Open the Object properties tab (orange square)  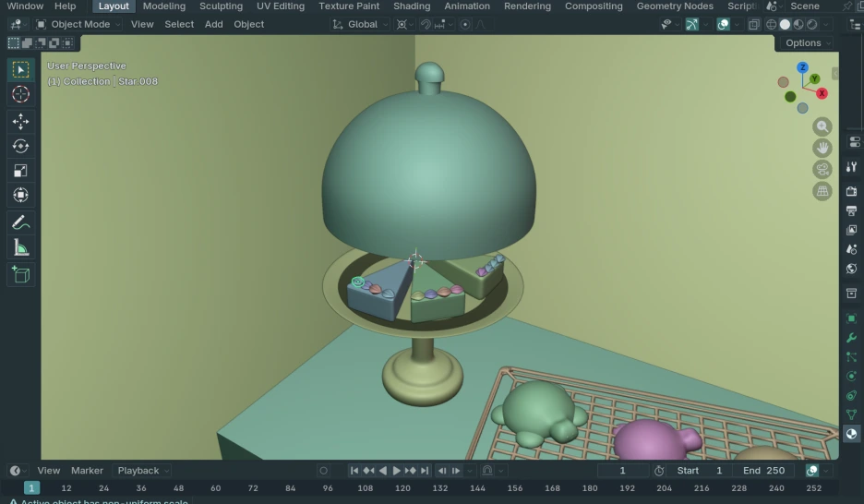click(x=851, y=318)
